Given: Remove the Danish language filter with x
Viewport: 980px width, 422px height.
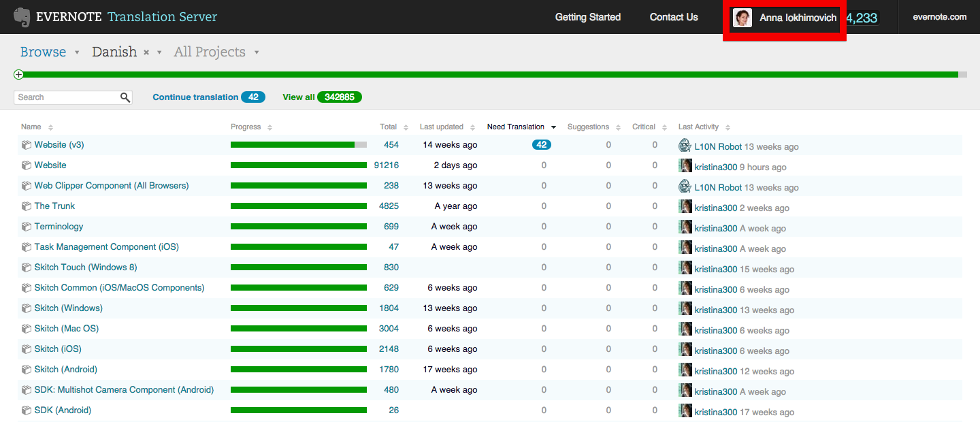Looking at the screenshot, I should click(x=146, y=52).
